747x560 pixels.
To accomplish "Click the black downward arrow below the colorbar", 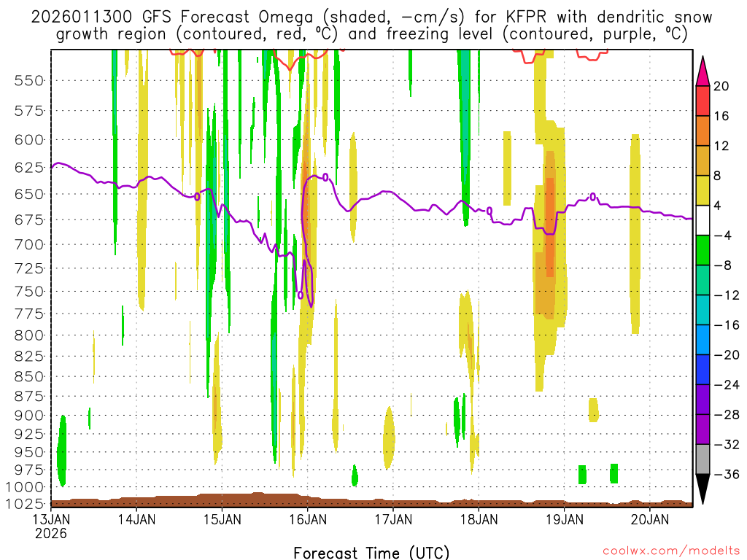I will [x=703, y=489].
